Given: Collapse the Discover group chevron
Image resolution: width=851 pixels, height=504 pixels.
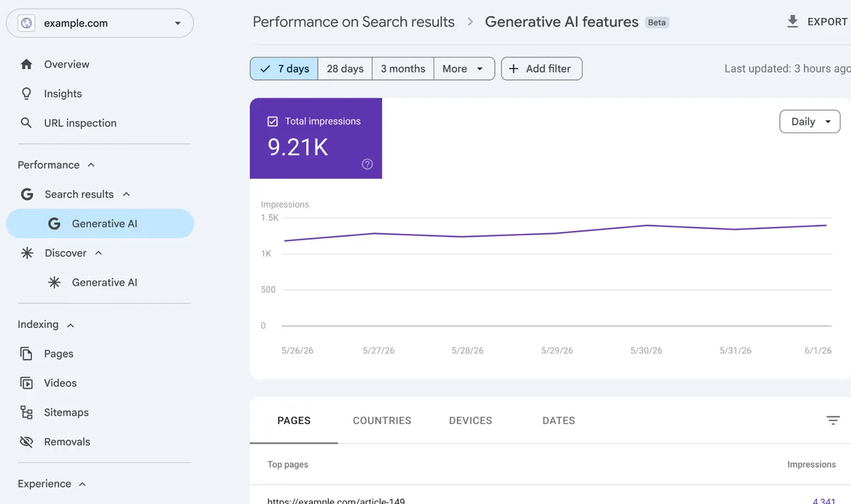Looking at the screenshot, I should 99,253.
